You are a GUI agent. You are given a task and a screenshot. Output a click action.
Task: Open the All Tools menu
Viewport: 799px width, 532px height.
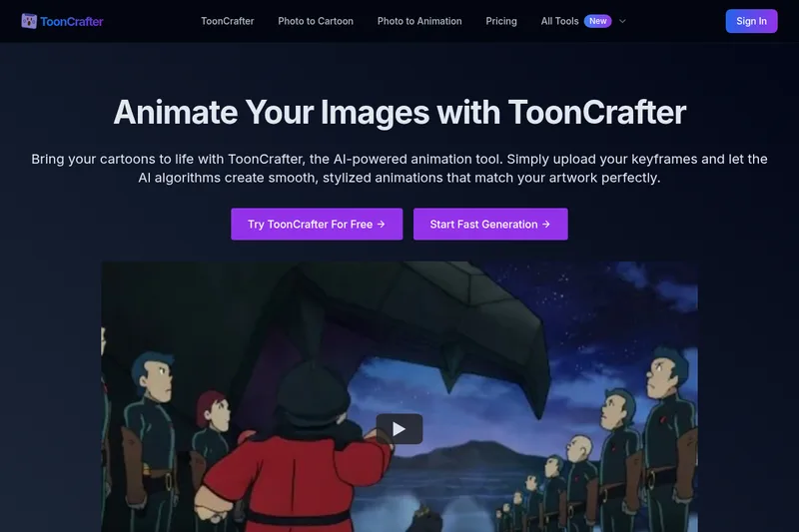tap(559, 21)
